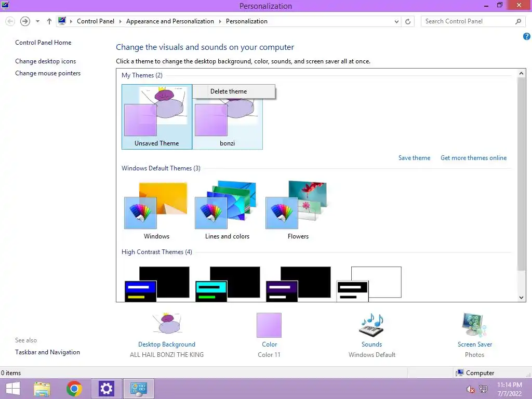
Task: Click the Sounds label link
Action: coord(371,344)
